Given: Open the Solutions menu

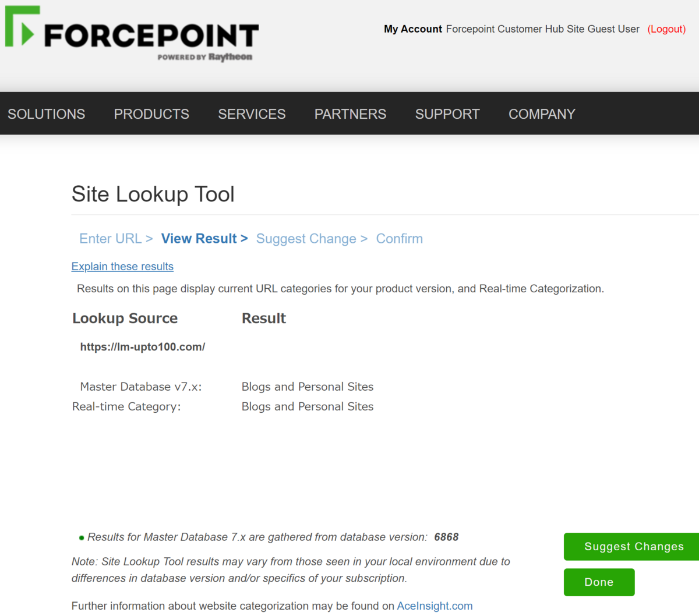Looking at the screenshot, I should (46, 114).
